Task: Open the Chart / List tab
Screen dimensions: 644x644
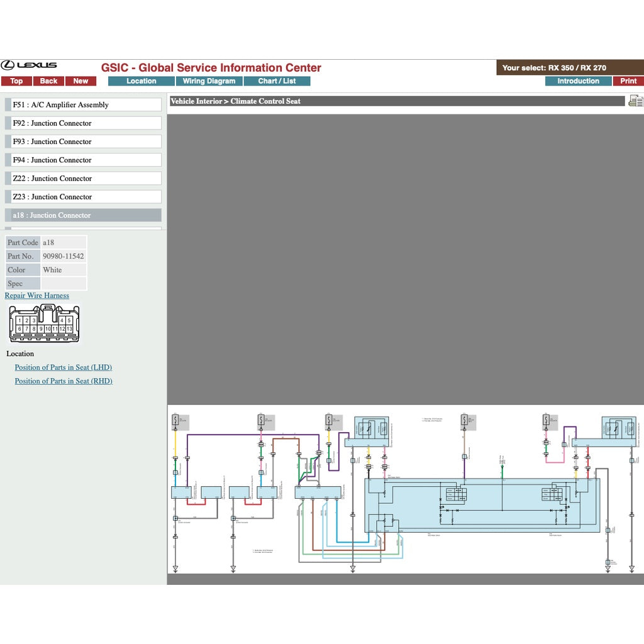Action: tap(277, 81)
